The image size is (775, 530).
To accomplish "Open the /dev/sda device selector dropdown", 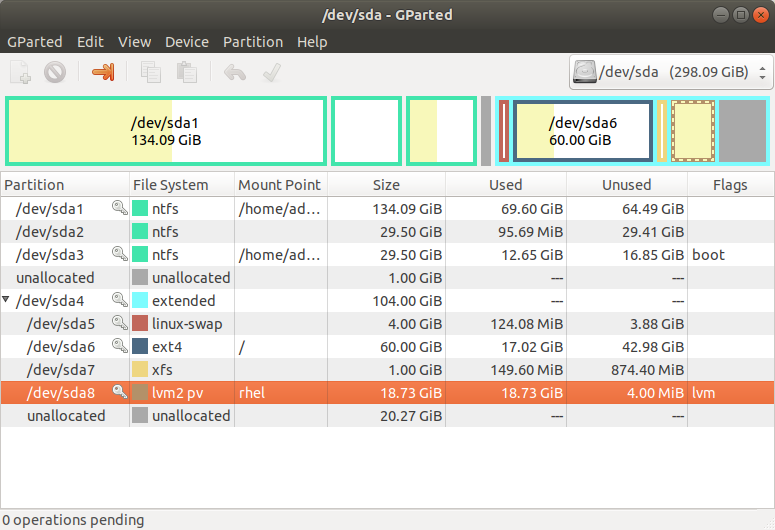I will click(670, 72).
